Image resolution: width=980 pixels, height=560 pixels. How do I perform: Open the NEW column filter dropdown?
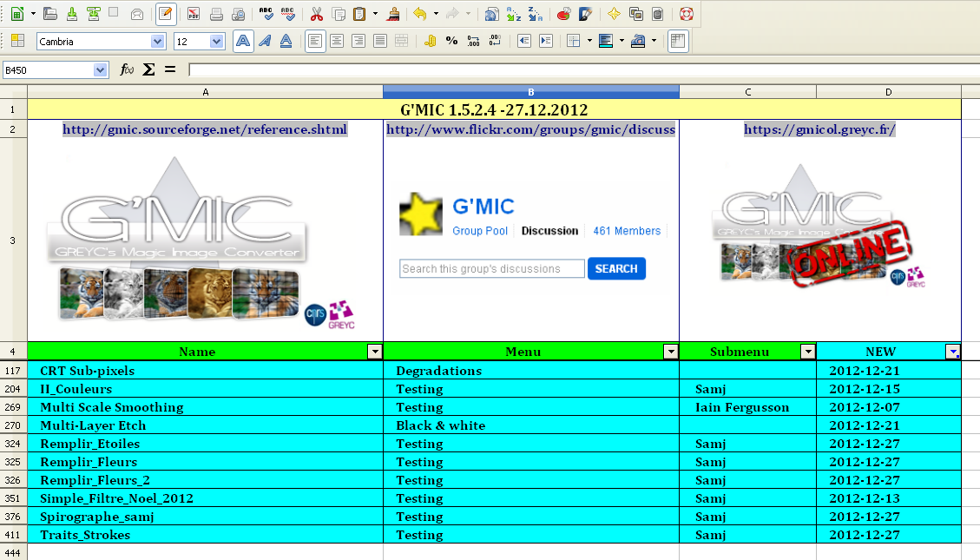[953, 352]
